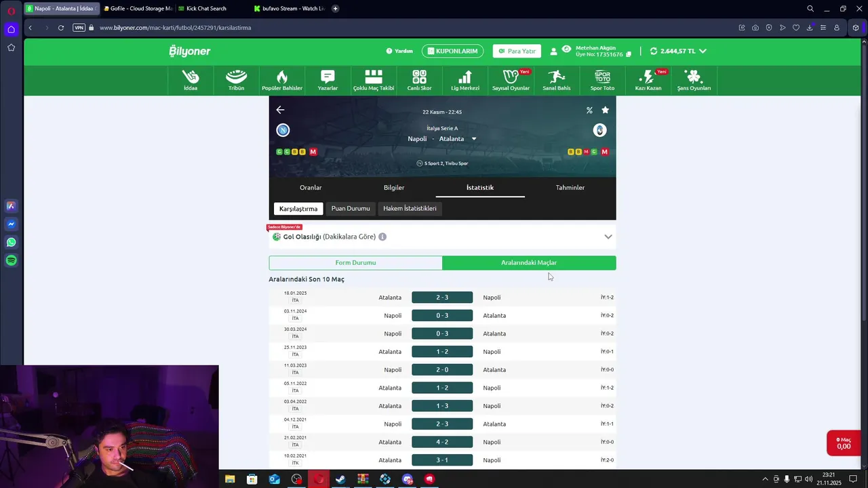Screen dimensions: 868x488
Task: Open the betting slip 0 Maç button
Action: coord(844,443)
